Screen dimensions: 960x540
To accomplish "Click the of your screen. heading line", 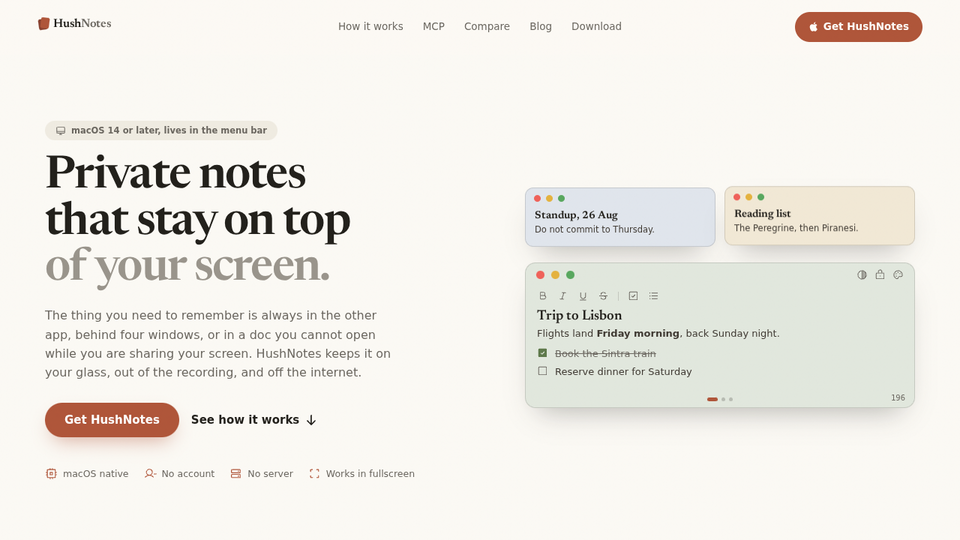I will 187,265.
